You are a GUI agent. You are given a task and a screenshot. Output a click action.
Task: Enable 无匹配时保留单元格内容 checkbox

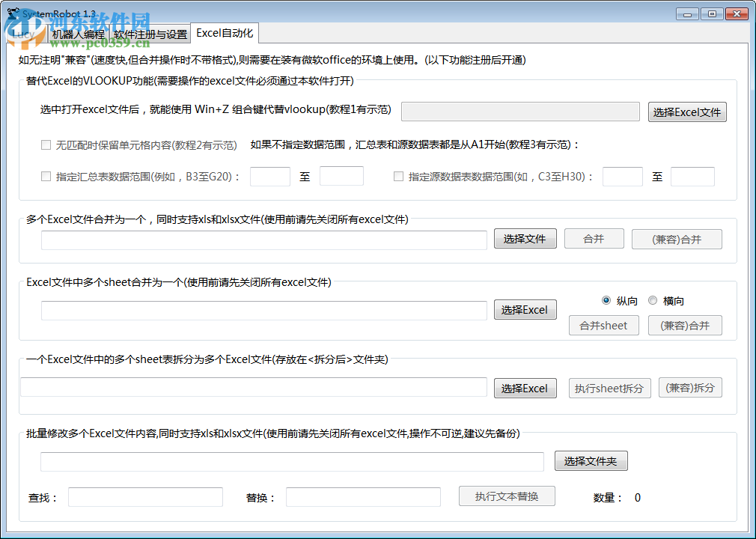pyautogui.click(x=45, y=145)
